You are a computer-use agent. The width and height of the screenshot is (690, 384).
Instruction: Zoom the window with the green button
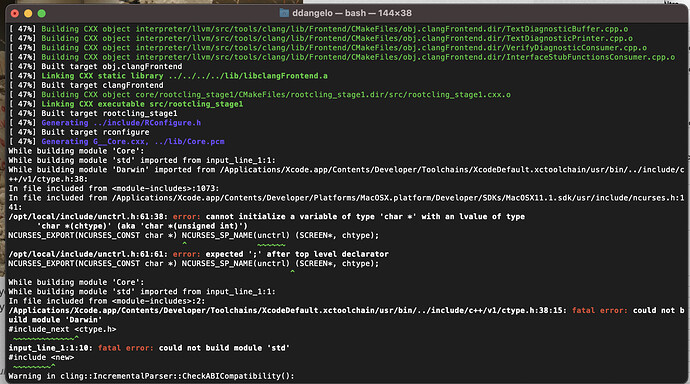pyautogui.click(x=42, y=14)
